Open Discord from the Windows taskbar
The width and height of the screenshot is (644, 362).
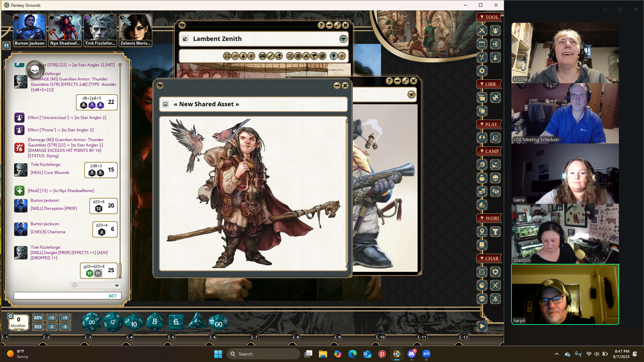coord(412,354)
